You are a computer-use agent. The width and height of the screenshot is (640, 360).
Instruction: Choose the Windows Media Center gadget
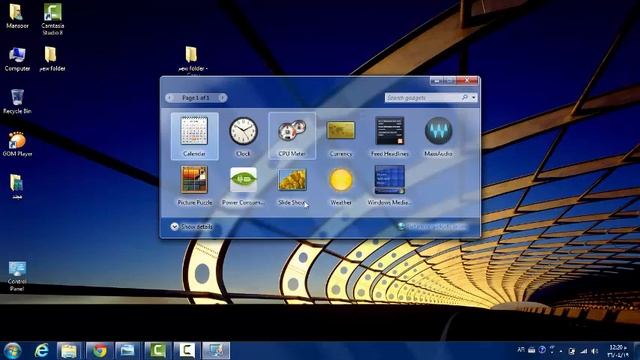(x=390, y=185)
